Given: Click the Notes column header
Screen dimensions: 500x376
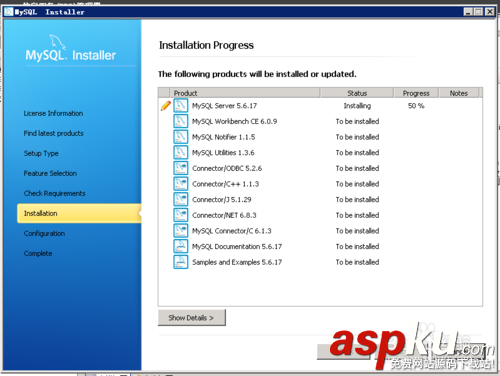Looking at the screenshot, I should tap(459, 93).
